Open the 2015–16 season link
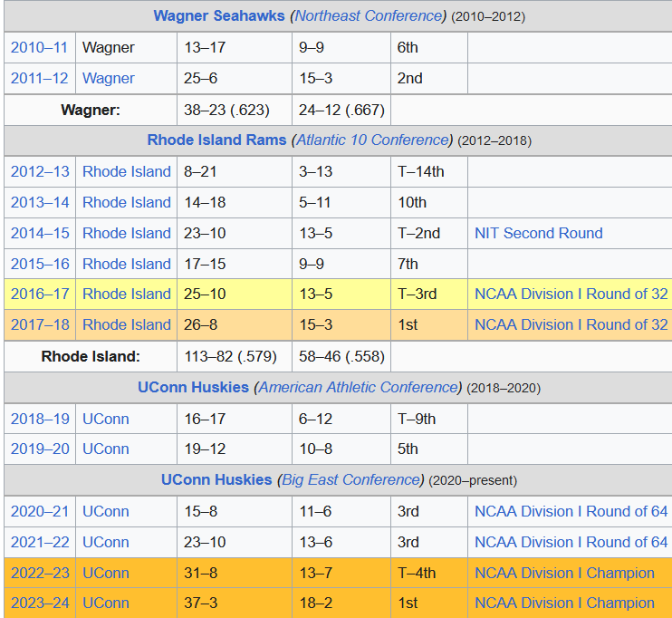The image size is (672, 618). pyautogui.click(x=40, y=265)
